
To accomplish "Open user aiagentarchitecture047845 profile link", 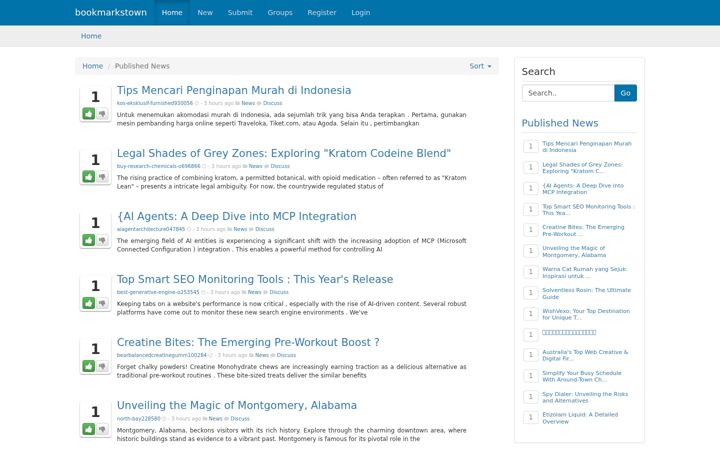I will tap(151, 229).
